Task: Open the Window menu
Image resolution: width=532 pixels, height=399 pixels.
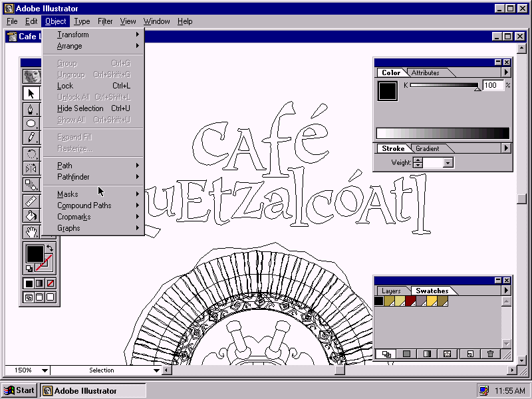Action: [156, 21]
